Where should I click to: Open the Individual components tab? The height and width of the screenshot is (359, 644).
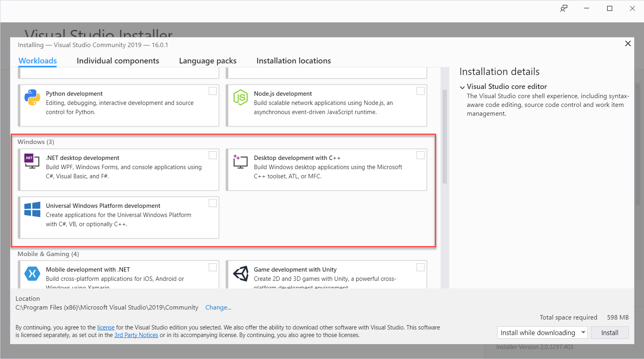[118, 61]
